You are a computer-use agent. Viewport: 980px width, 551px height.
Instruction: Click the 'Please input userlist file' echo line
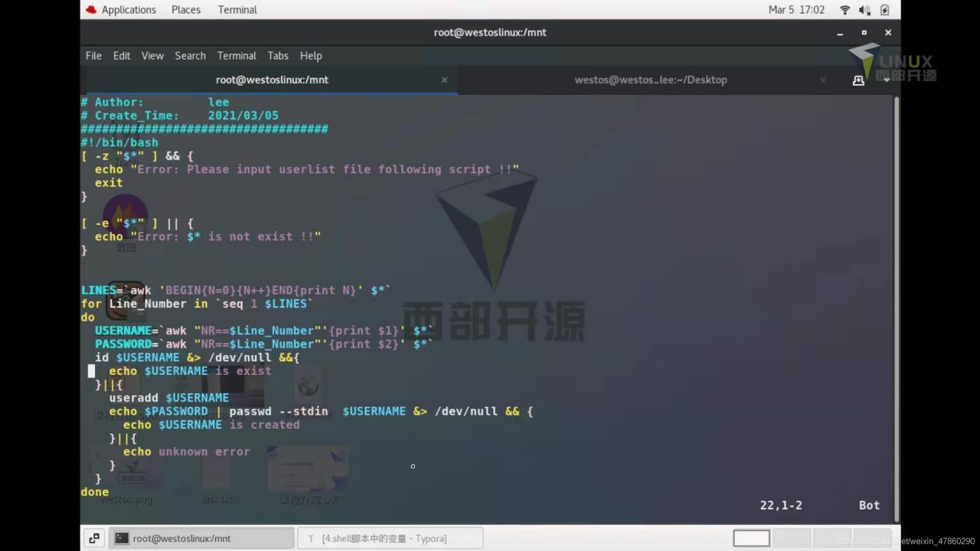click(x=307, y=169)
